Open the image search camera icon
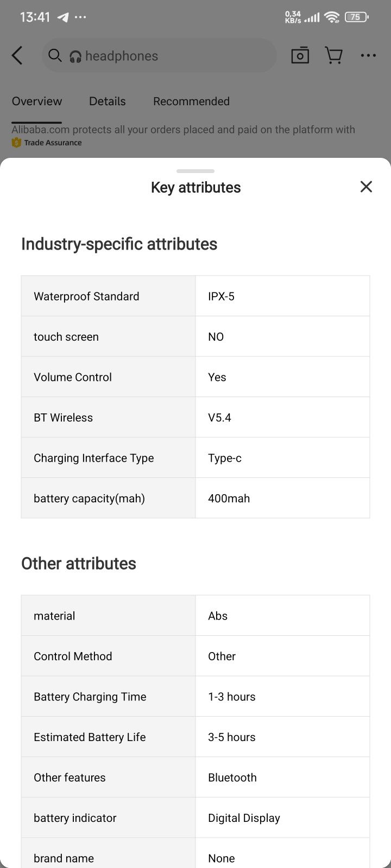Screen dimensions: 391x868 pyautogui.click(x=300, y=55)
